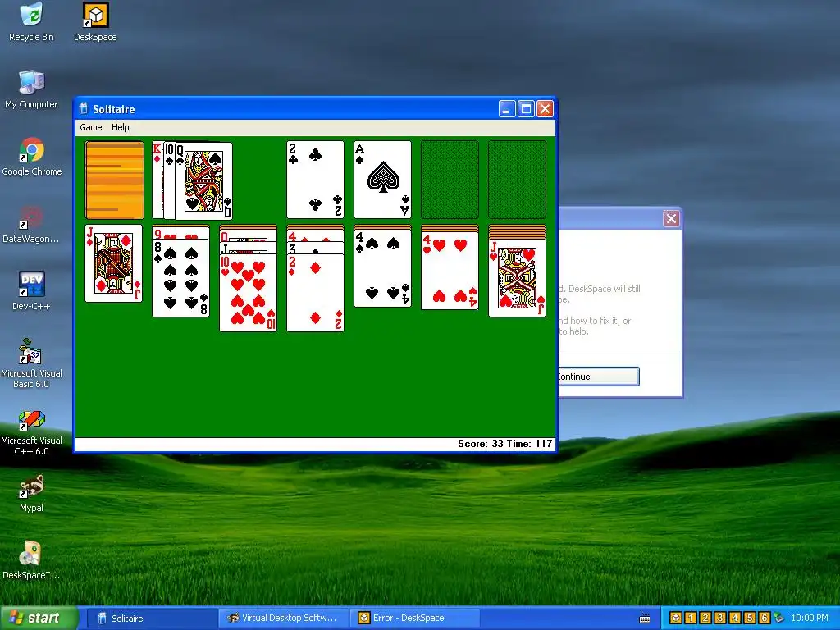Select the Dev-C++ desktop shortcut
Image resolution: width=840 pixels, height=630 pixels.
[x=31, y=291]
